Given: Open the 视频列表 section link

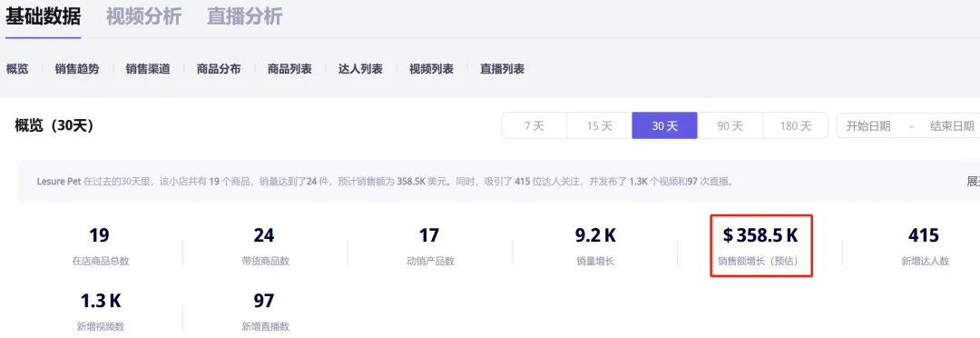Looking at the screenshot, I should tap(431, 69).
